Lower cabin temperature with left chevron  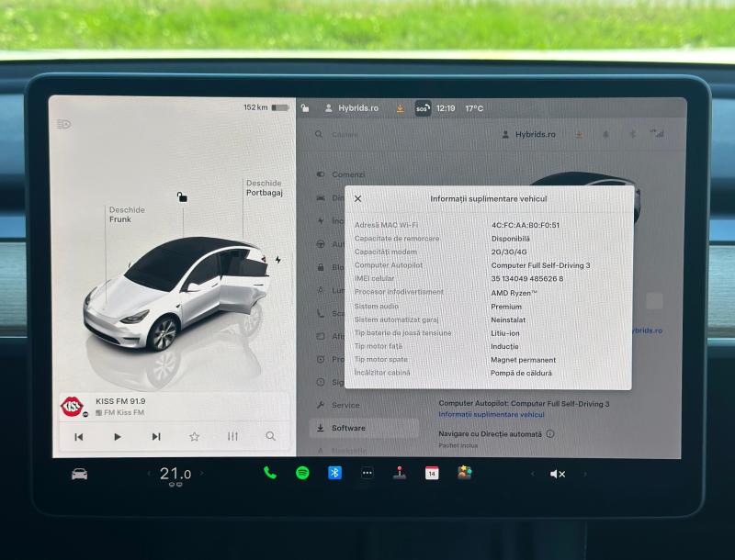149,474
